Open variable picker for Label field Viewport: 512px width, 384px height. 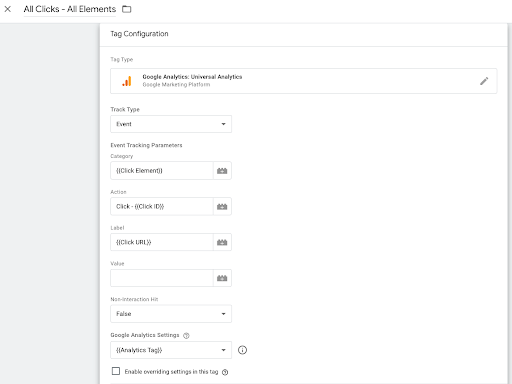click(222, 242)
